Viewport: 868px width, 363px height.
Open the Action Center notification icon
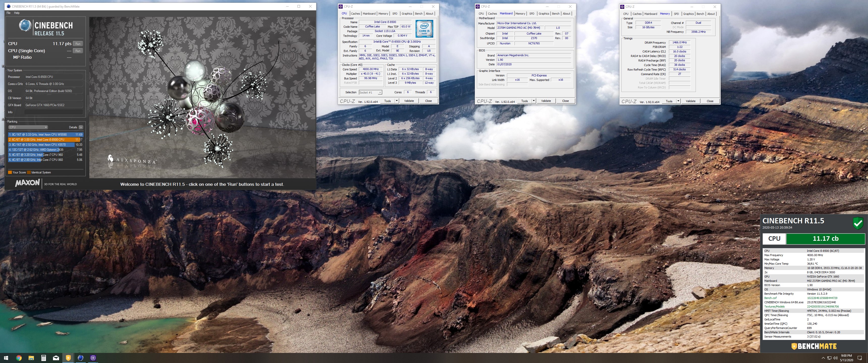point(860,358)
